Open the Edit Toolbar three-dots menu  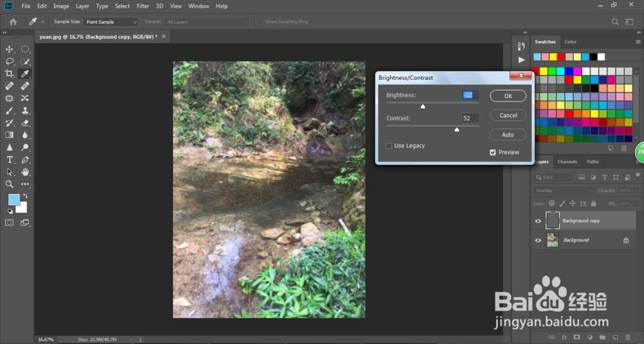pos(25,184)
